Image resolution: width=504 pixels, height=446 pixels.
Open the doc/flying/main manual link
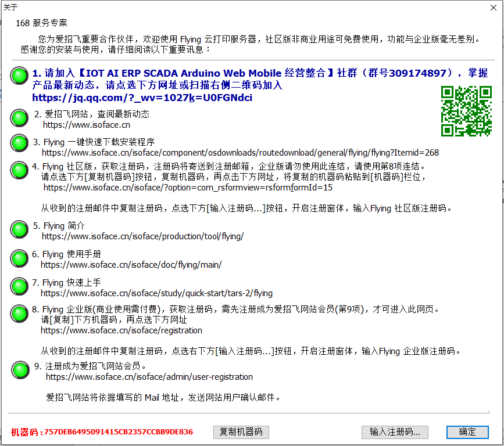(x=131, y=265)
